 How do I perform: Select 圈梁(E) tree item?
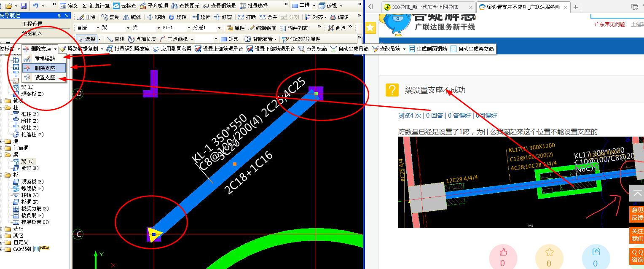25,168
